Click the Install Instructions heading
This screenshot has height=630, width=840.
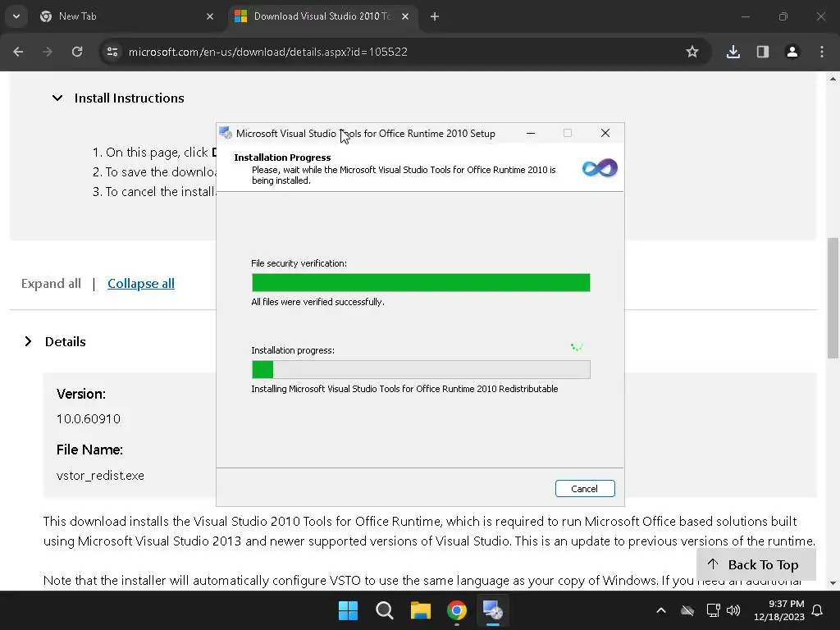[x=129, y=98]
